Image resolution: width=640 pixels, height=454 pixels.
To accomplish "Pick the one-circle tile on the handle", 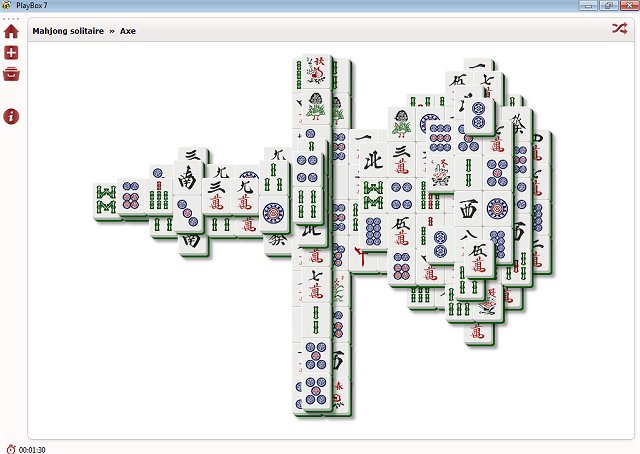I will 273,214.
